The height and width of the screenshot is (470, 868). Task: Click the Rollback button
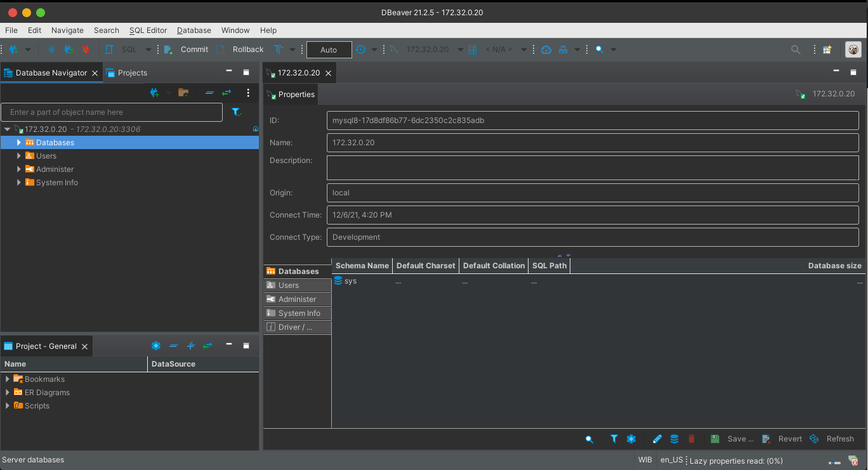pyautogui.click(x=247, y=49)
